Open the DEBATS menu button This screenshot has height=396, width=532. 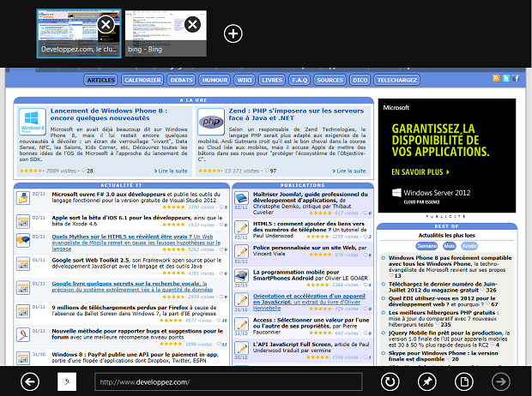(x=182, y=80)
